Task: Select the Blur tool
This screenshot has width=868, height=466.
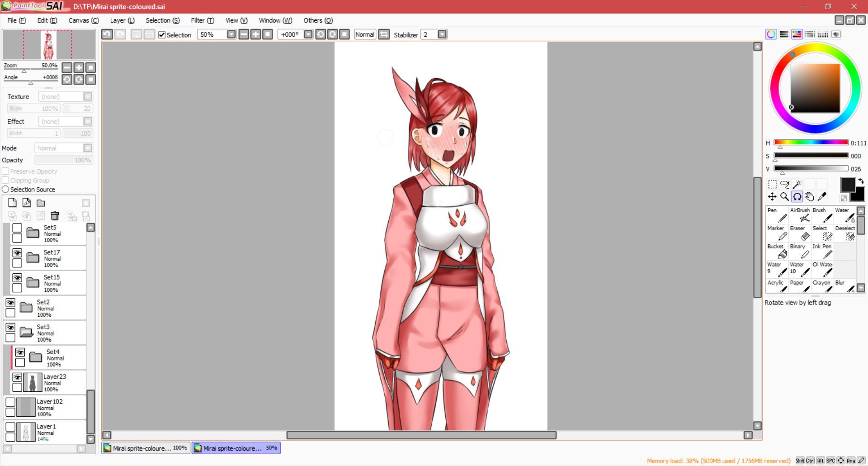Action: [844, 286]
